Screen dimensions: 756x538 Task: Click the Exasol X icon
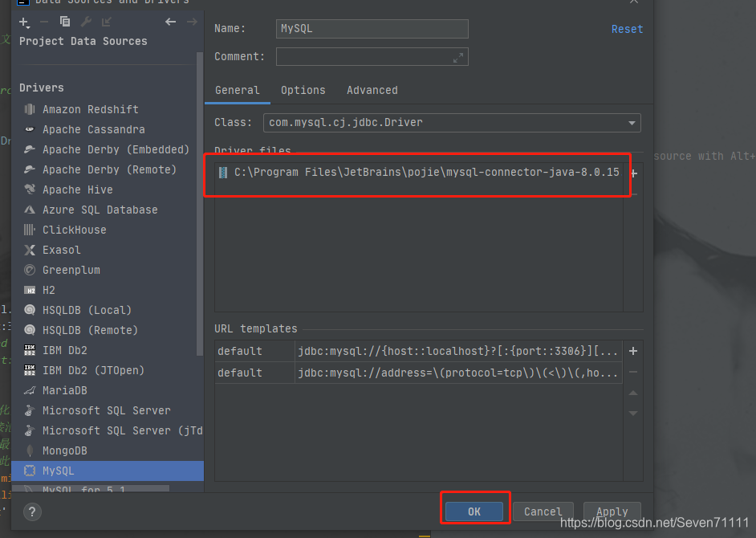pyautogui.click(x=30, y=250)
